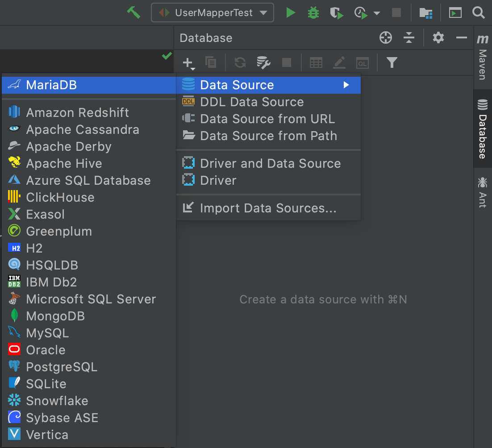Click the Debug bug icon
This screenshot has width=492, height=448.
pyautogui.click(x=313, y=12)
